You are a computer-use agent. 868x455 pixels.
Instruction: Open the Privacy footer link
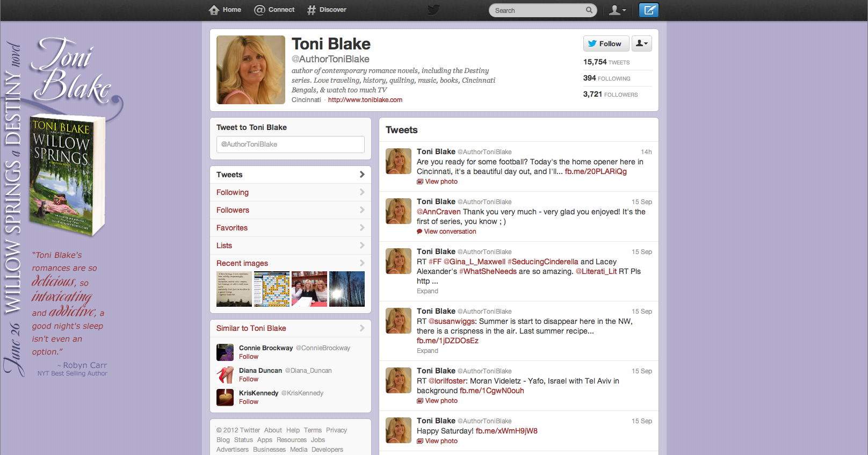pos(336,430)
